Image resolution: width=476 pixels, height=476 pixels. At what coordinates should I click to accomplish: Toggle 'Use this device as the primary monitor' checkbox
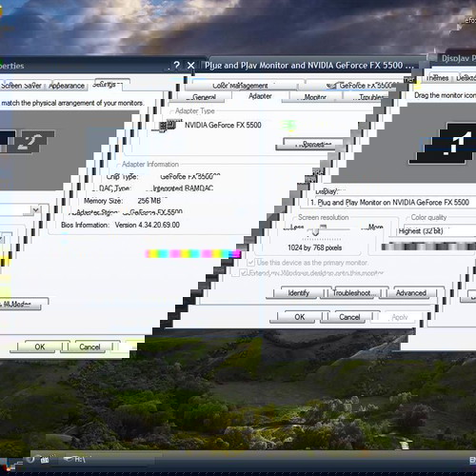pyautogui.click(x=251, y=263)
